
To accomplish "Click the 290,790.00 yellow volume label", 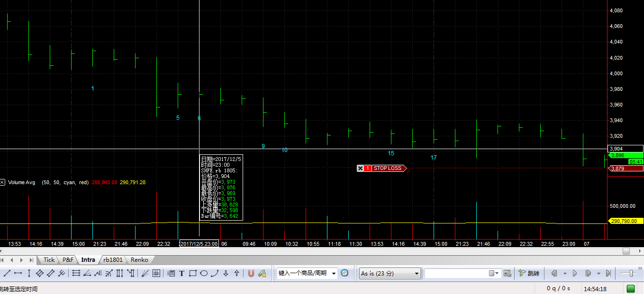I will (x=626, y=221).
